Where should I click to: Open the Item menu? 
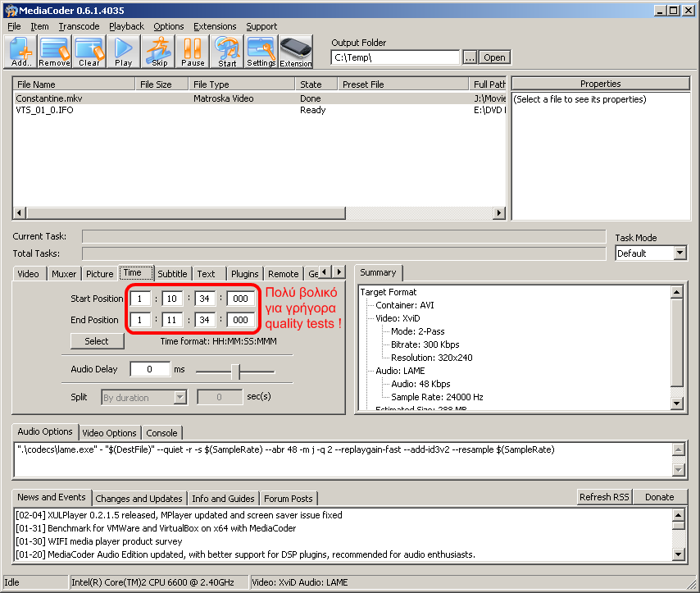[x=39, y=26]
